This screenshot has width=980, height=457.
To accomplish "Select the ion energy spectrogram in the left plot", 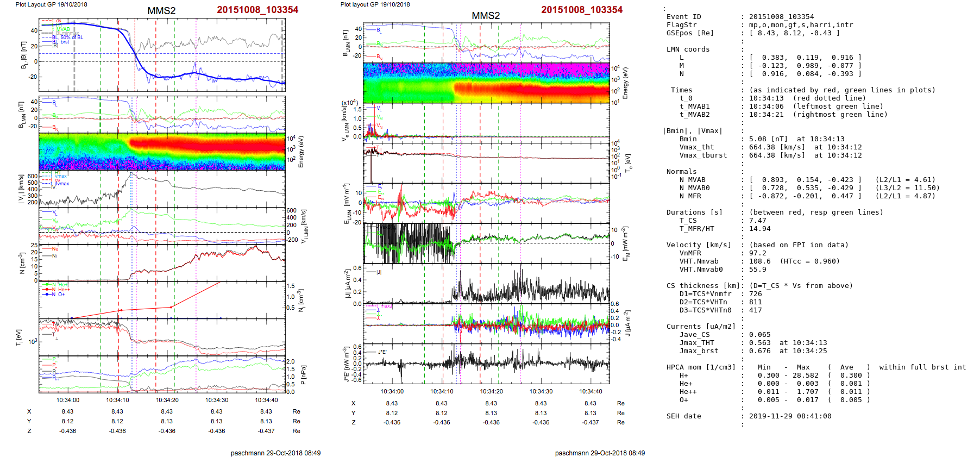I will 162,152.
